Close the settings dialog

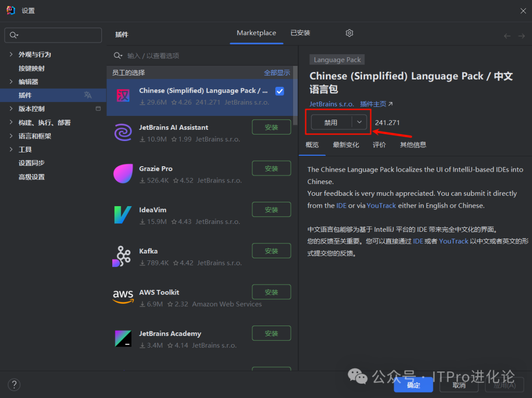[x=523, y=11]
